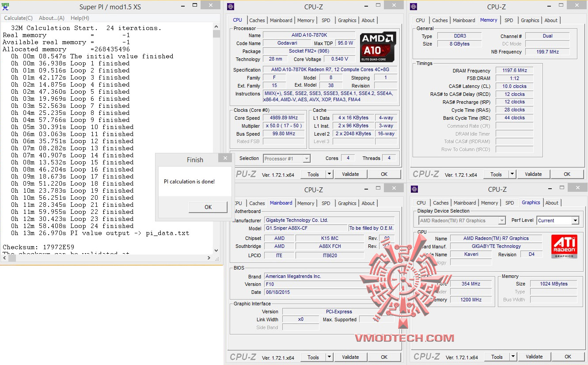Click OK in the processor CPU-Z window
The width and height of the screenshot is (588, 365).
pos(384,174)
